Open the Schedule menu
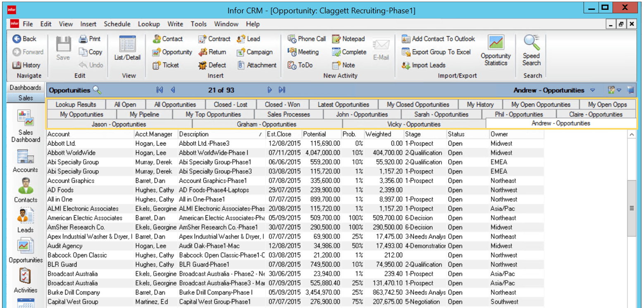 pyautogui.click(x=117, y=24)
